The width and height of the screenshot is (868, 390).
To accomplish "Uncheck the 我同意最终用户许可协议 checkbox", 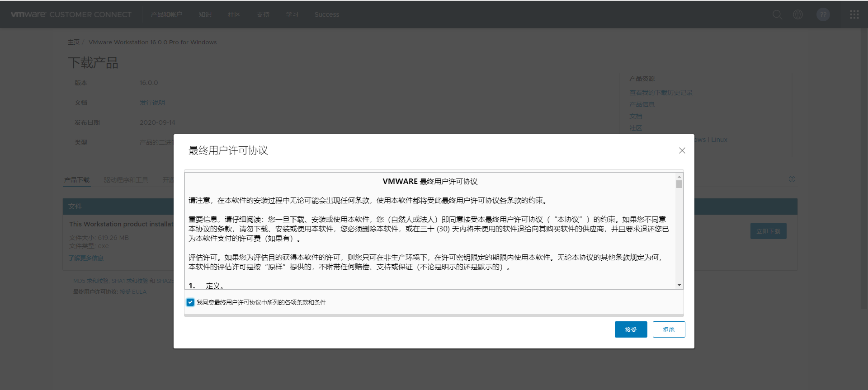I will pos(190,302).
